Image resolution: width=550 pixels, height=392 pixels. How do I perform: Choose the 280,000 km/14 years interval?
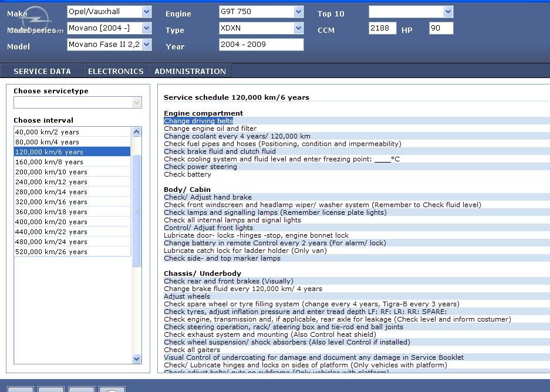tap(72, 192)
